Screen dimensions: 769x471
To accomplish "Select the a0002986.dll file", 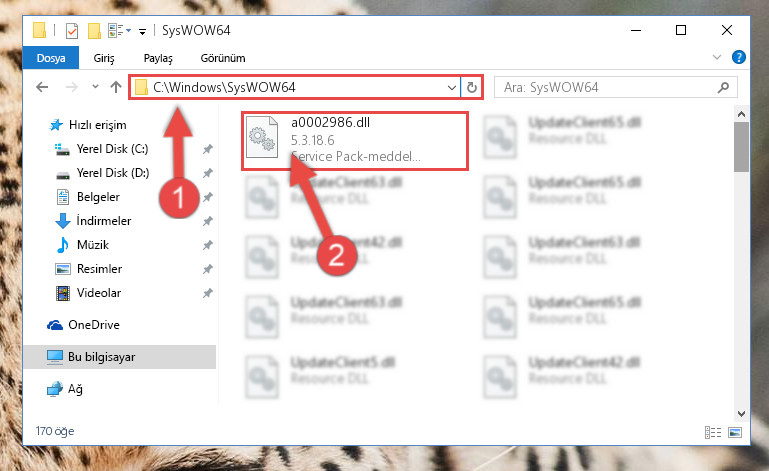I will [x=355, y=141].
